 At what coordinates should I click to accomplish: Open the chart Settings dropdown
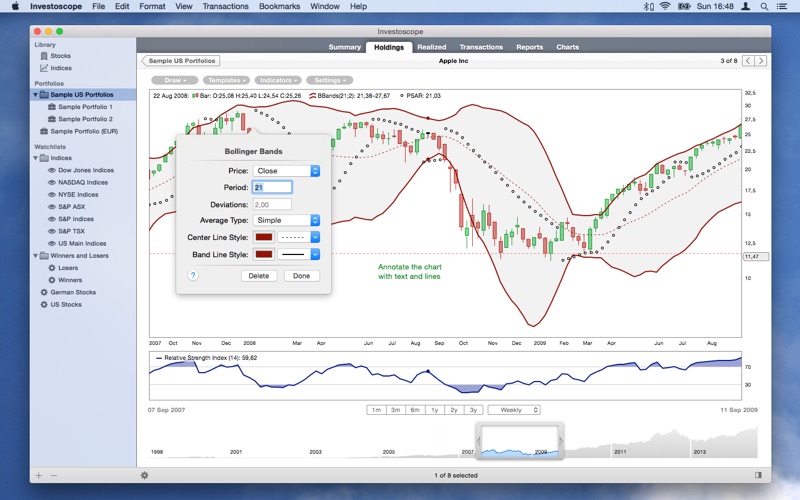point(330,80)
